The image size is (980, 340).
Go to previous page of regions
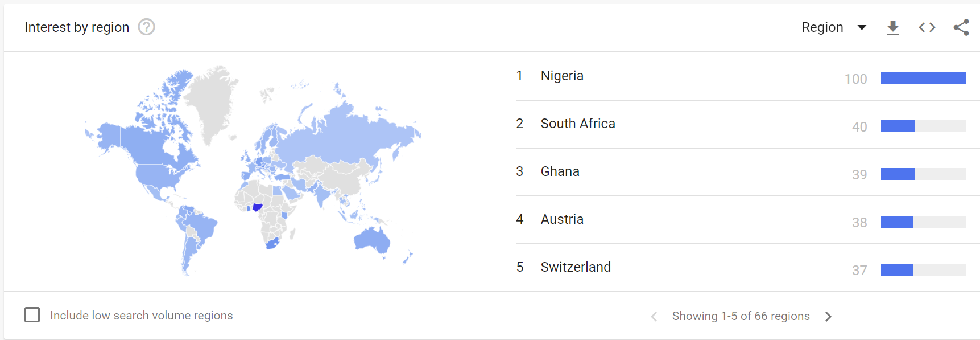654,317
